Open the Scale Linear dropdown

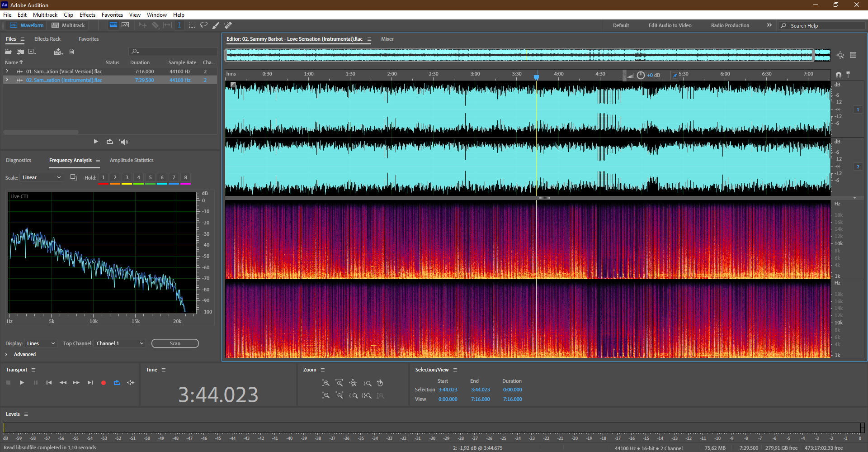[x=41, y=177]
